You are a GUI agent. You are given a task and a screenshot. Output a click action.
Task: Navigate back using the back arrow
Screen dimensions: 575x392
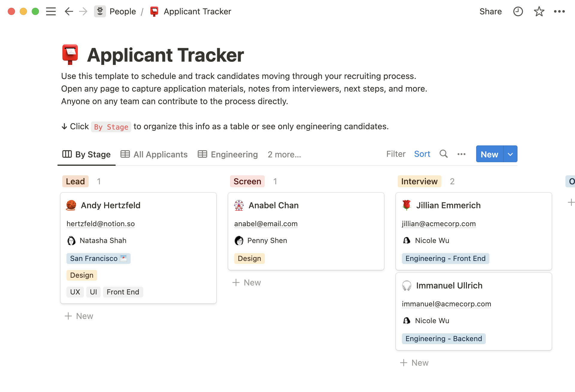[69, 11]
